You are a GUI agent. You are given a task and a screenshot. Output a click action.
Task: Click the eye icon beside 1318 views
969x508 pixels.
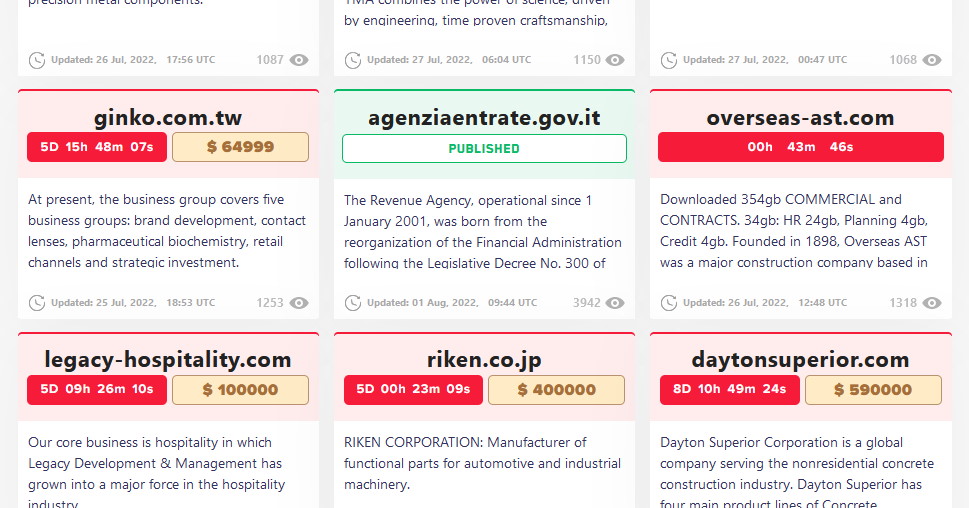click(932, 303)
